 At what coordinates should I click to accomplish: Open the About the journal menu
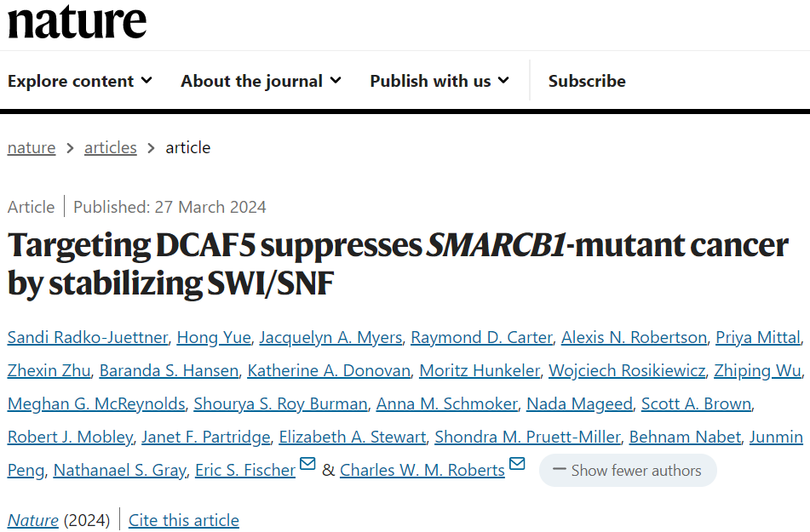coord(261,81)
